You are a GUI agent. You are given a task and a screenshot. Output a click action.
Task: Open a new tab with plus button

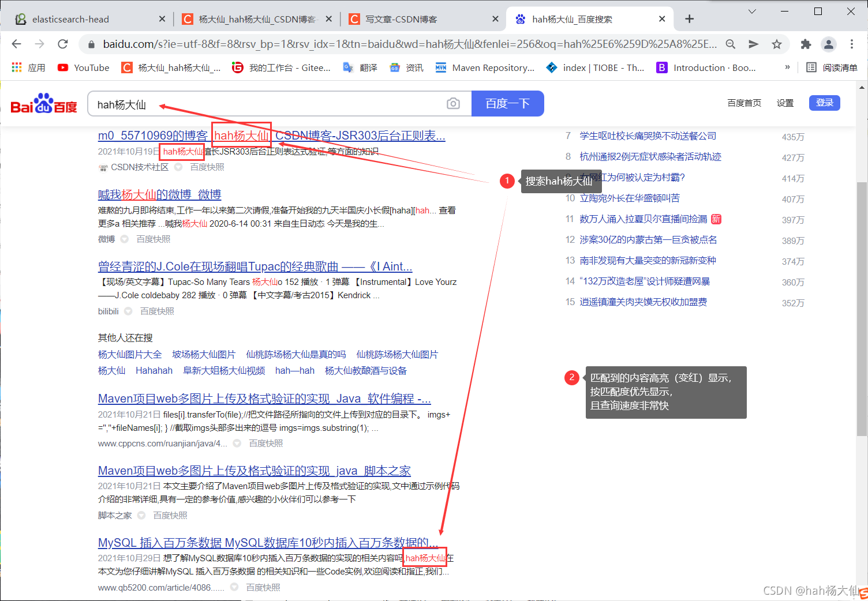(689, 19)
